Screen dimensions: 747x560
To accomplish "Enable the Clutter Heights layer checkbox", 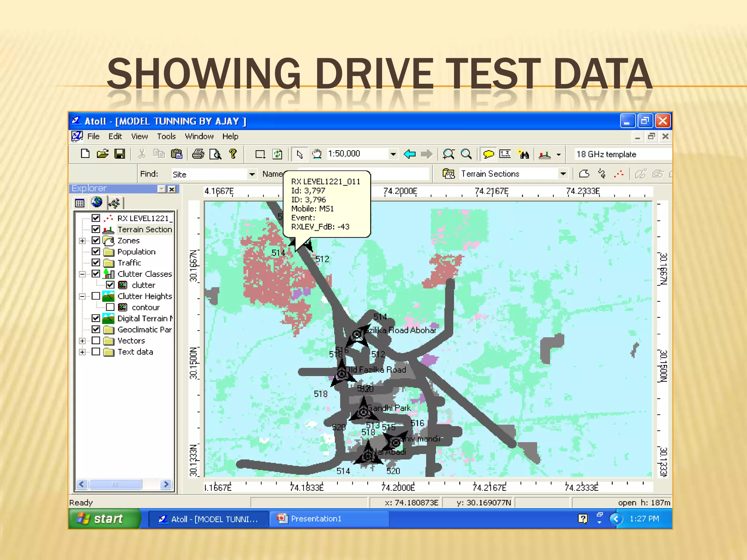I will 96,296.
